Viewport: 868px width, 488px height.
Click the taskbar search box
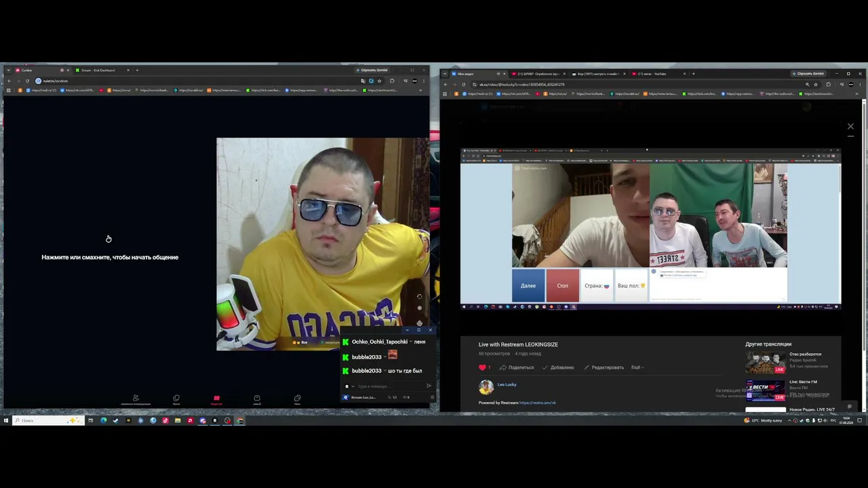pyautogui.click(x=49, y=421)
